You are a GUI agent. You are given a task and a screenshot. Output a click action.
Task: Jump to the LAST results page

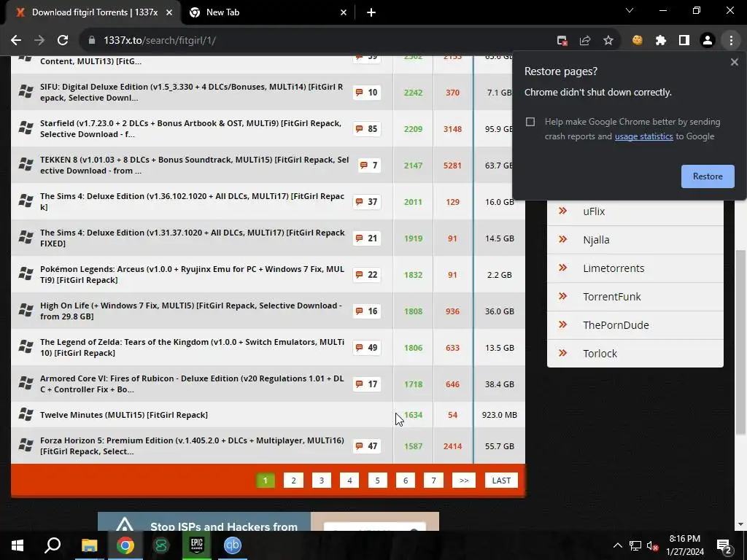tap(501, 481)
